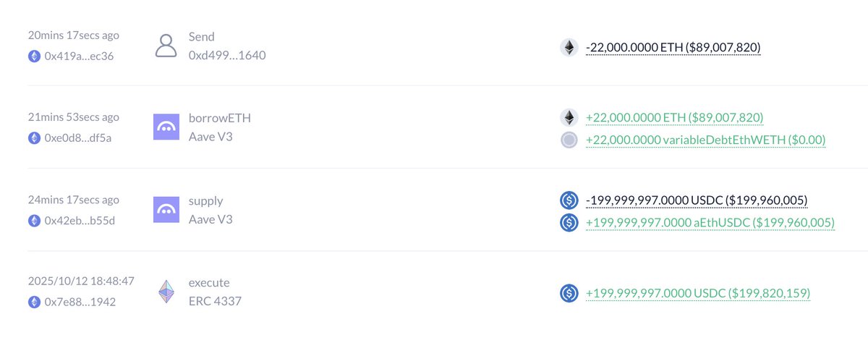Image resolution: width=868 pixels, height=343 pixels.
Task: Click the -22,000.0000 ETH amount
Action: pyautogui.click(x=673, y=48)
